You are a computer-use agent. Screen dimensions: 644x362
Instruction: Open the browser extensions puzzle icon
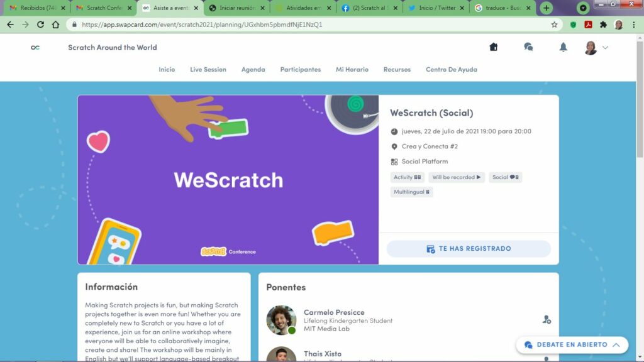[x=603, y=25]
